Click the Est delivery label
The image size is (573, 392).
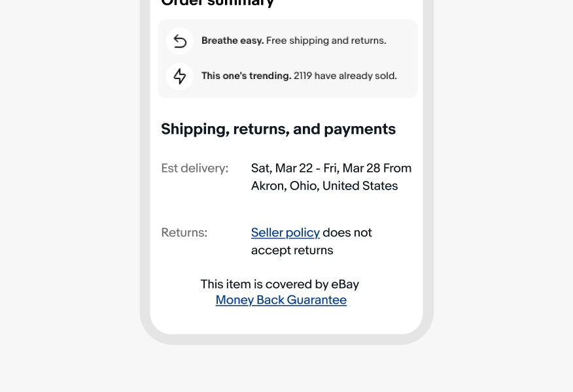tap(194, 168)
